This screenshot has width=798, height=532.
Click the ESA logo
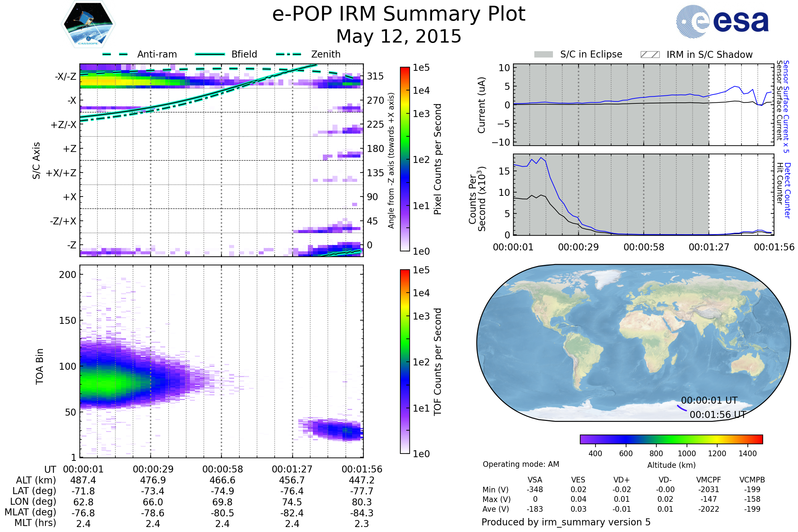tap(723, 21)
